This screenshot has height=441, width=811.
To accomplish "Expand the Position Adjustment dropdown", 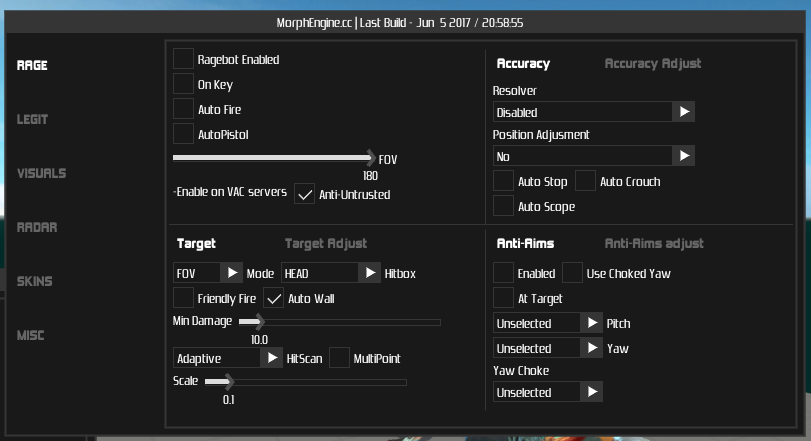I will pos(684,156).
